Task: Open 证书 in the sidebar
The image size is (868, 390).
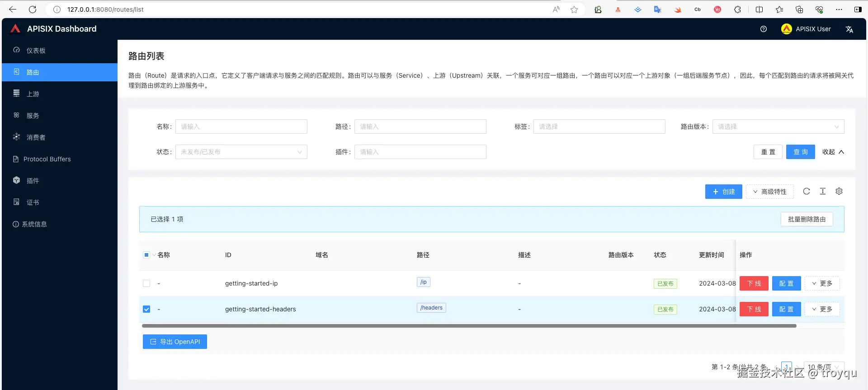Action: point(60,202)
